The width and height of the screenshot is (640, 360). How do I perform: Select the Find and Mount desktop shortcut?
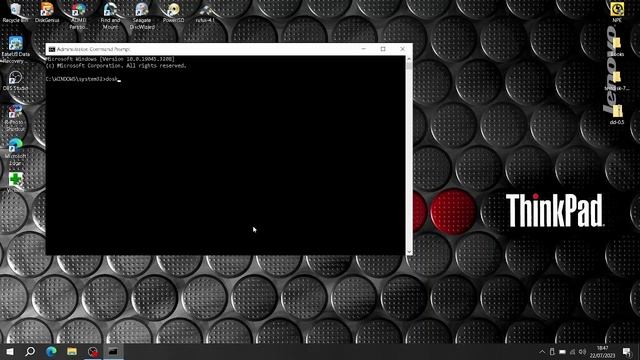[110, 16]
